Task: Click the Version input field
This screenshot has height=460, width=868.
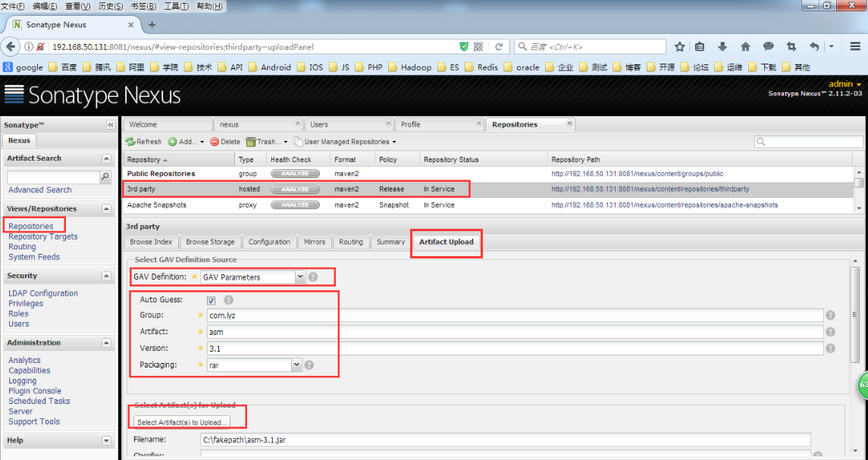Action: tap(515, 349)
